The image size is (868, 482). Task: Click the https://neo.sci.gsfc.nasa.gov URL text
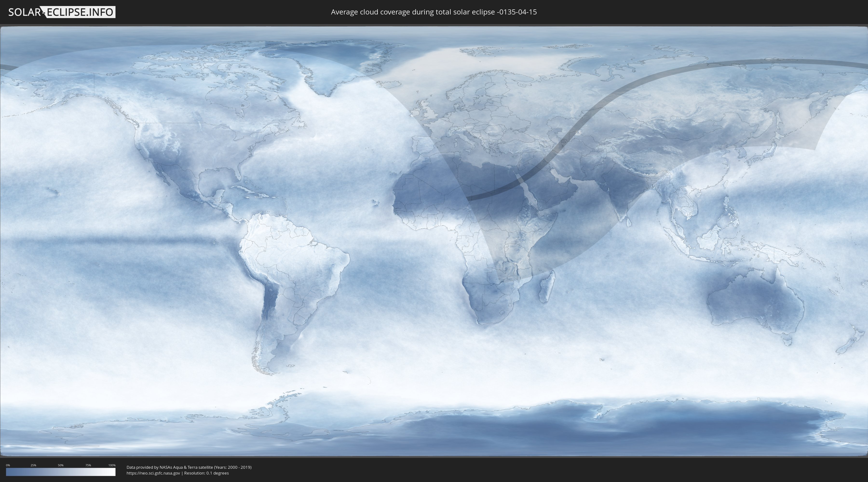coord(153,473)
